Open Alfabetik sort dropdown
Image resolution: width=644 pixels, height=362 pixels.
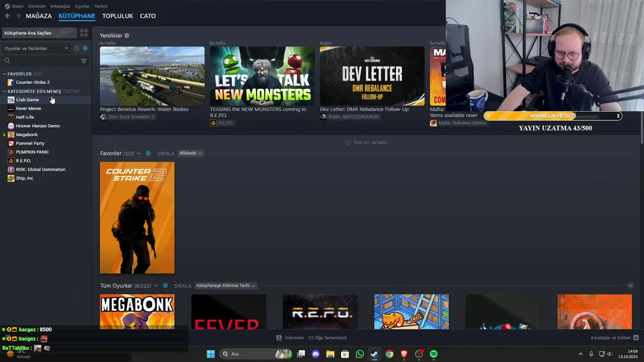pyautogui.click(x=191, y=153)
